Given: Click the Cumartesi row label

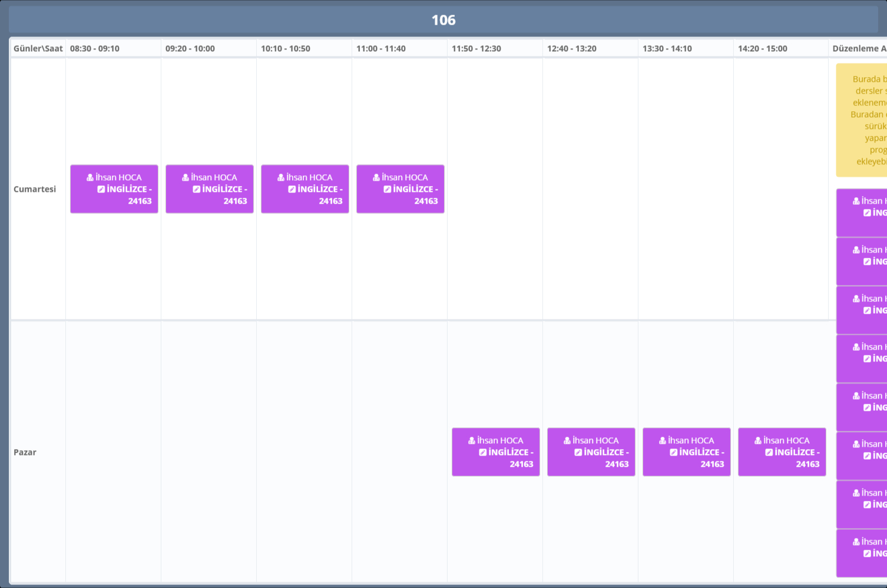Looking at the screenshot, I should pos(35,189).
